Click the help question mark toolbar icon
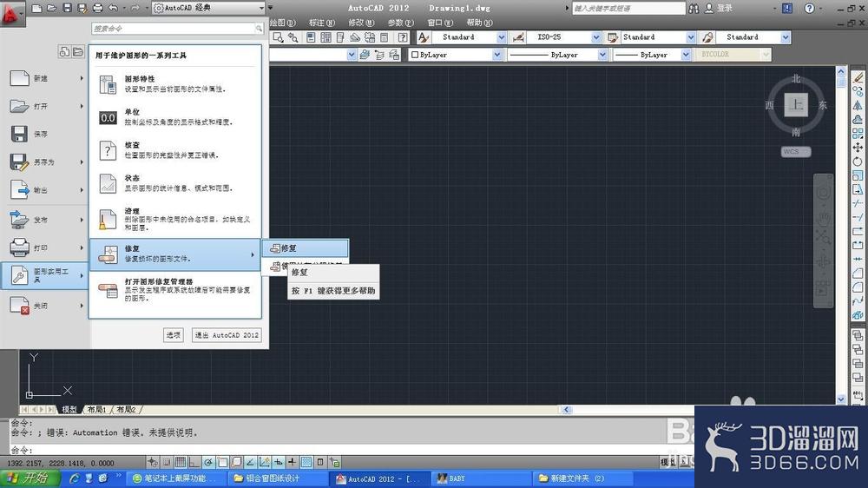 coord(403,37)
